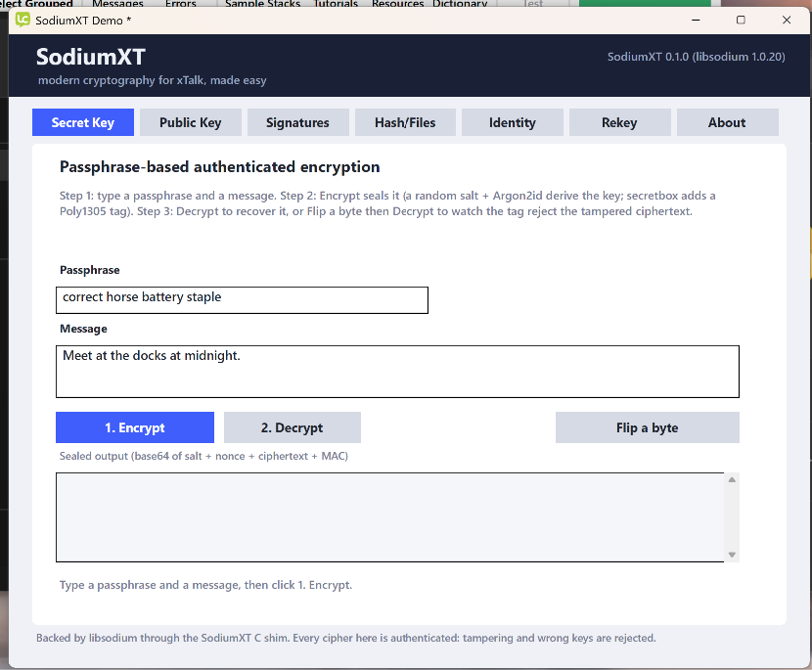Click the sealed output scrollbar down arrow
This screenshot has height=670, width=812.
[732, 555]
